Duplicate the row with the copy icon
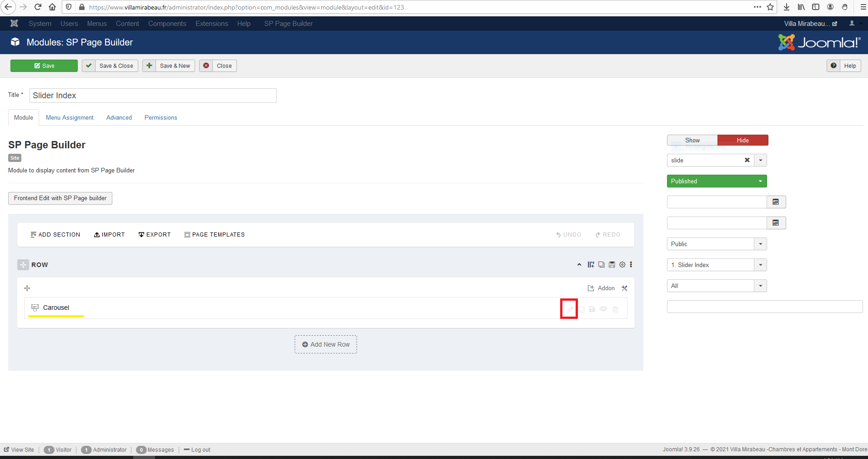This screenshot has height=459, width=868. click(602, 265)
